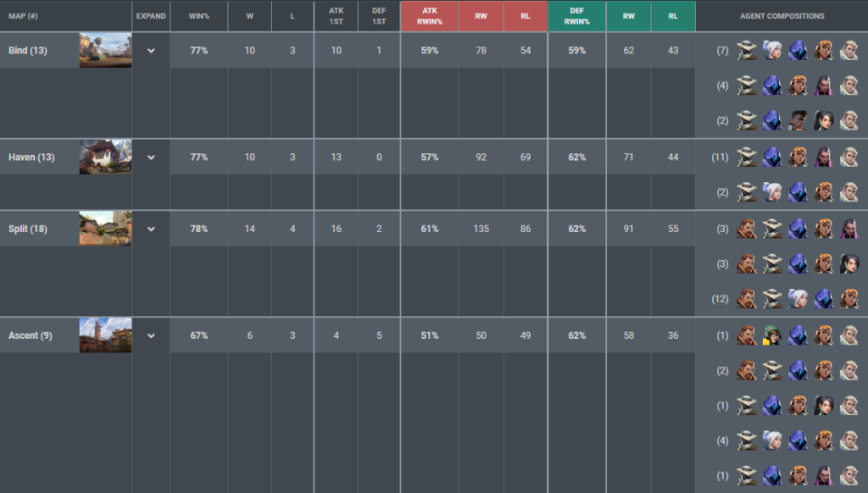The width and height of the screenshot is (868, 493).
Task: Expand the Ascent map row chevron
Action: point(151,335)
